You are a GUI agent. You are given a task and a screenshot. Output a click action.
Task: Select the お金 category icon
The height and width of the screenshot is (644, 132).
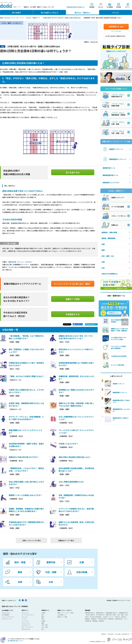pyautogui.click(x=39, y=582)
